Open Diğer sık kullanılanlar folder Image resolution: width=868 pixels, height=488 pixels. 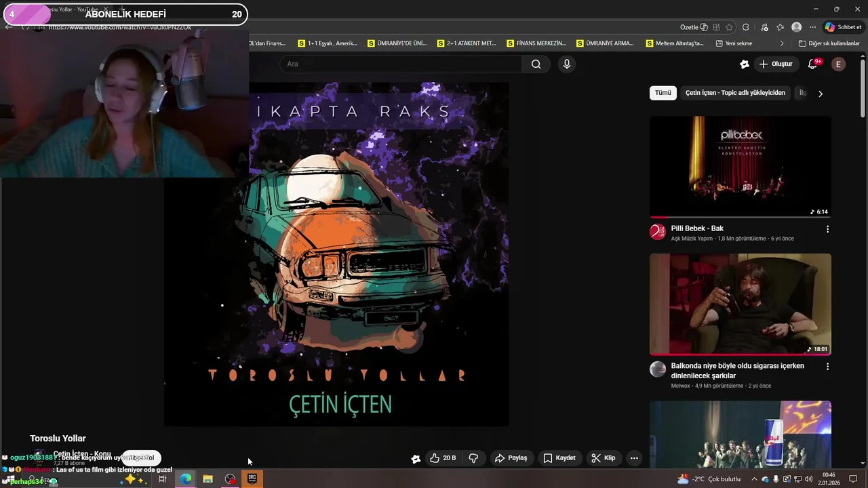[x=829, y=43]
